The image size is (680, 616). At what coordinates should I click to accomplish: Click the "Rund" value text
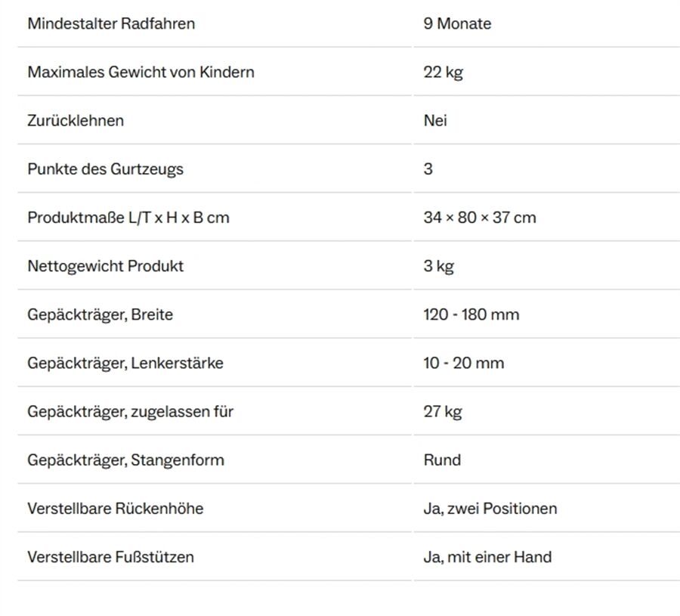click(442, 460)
